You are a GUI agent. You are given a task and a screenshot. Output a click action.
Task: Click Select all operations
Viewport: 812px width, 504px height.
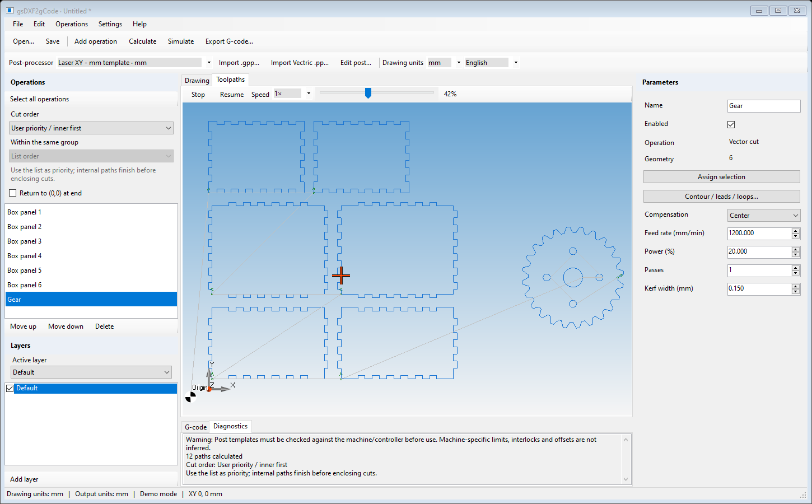pos(39,99)
